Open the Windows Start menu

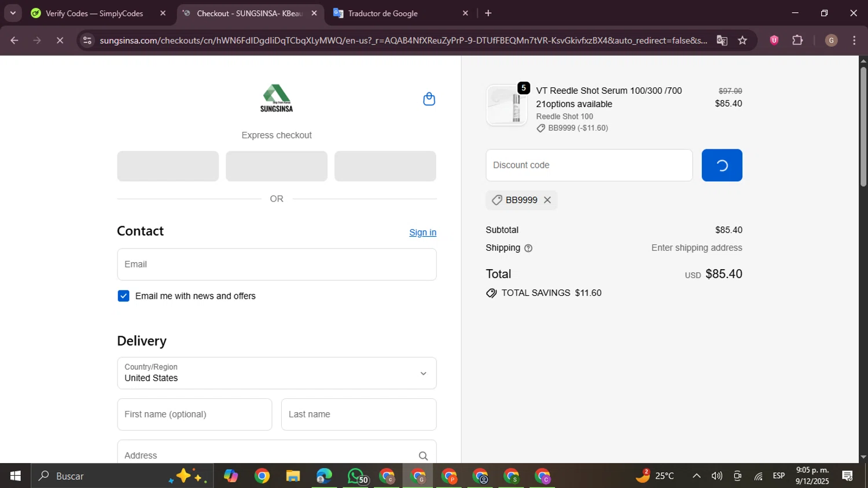[x=15, y=476]
